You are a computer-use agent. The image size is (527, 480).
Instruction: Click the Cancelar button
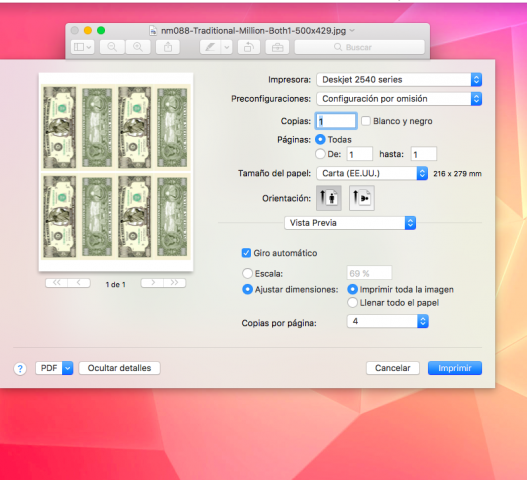pyautogui.click(x=393, y=368)
